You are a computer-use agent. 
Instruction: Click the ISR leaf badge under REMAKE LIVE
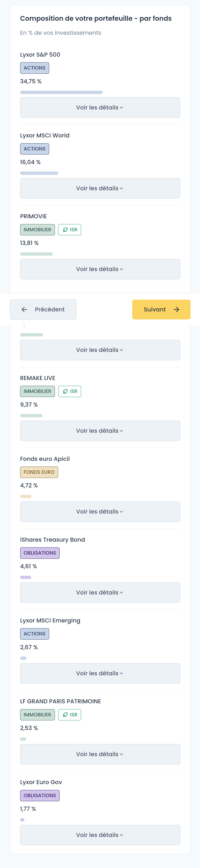coord(70,391)
